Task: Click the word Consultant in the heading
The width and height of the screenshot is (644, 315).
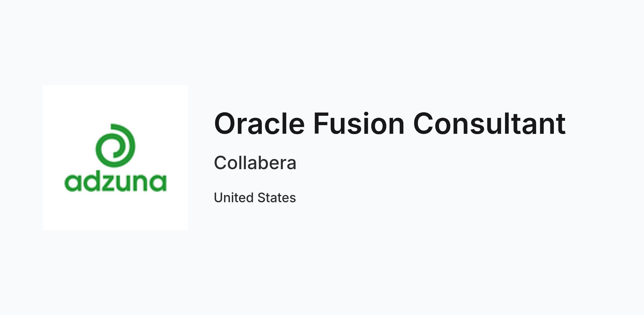Action: point(490,124)
